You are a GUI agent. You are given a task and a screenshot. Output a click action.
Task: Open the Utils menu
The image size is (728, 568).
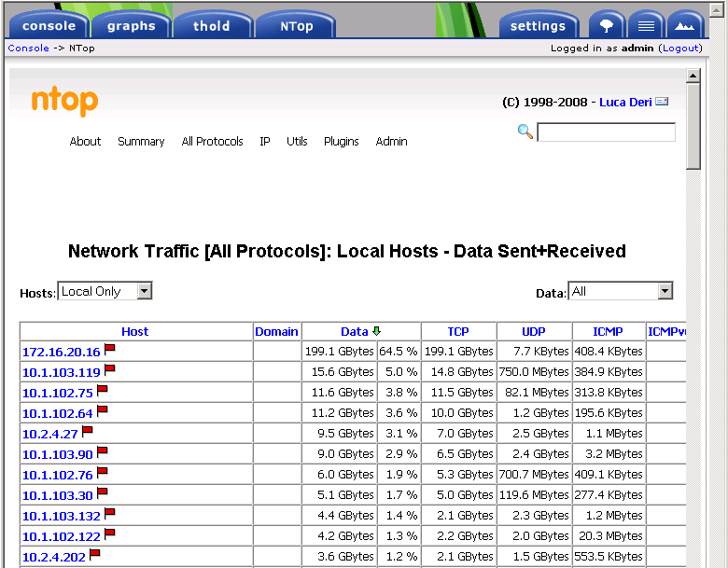(297, 141)
